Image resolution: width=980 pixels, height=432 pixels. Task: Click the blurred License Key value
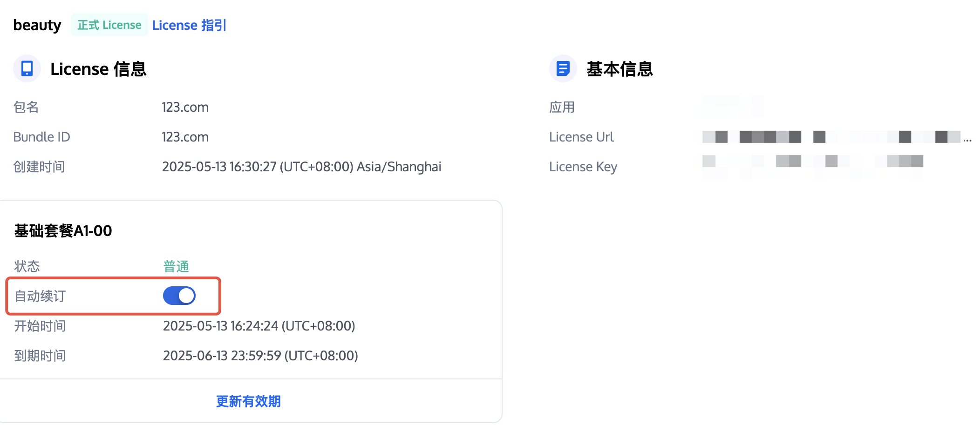coord(813,165)
